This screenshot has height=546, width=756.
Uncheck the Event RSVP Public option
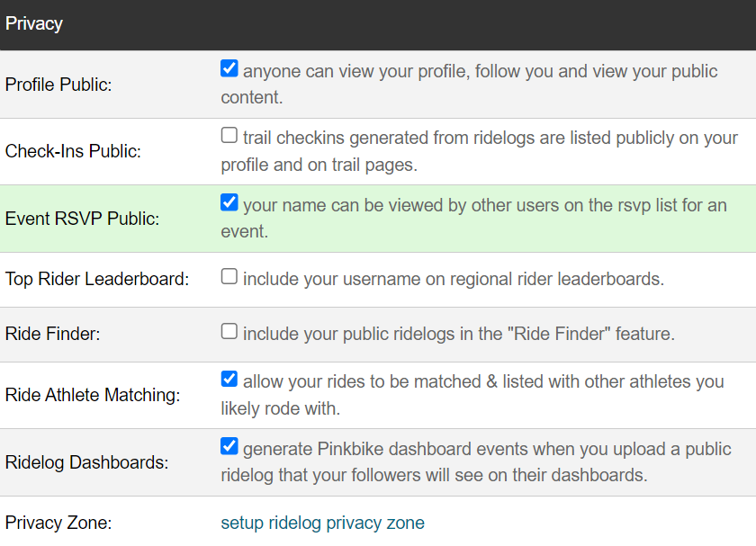tap(229, 201)
